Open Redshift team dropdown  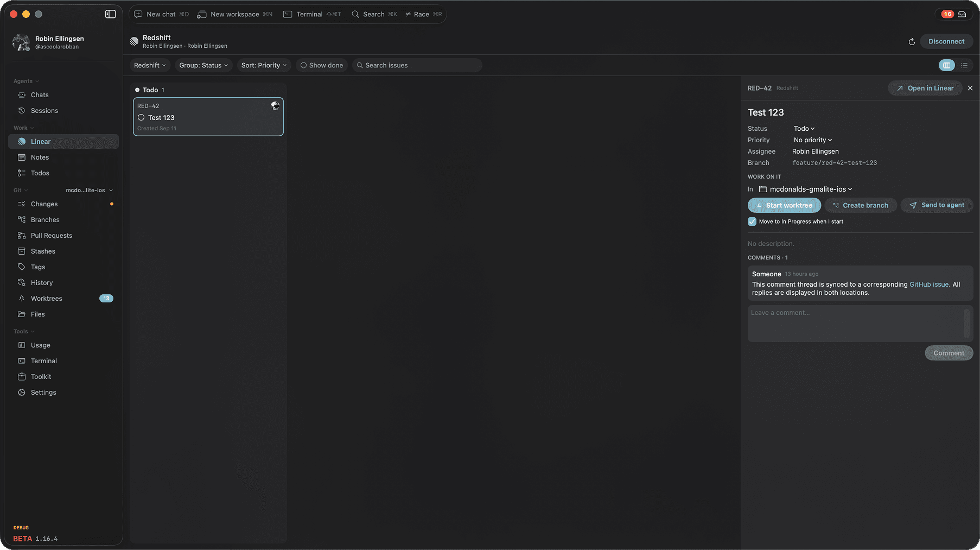click(x=150, y=65)
